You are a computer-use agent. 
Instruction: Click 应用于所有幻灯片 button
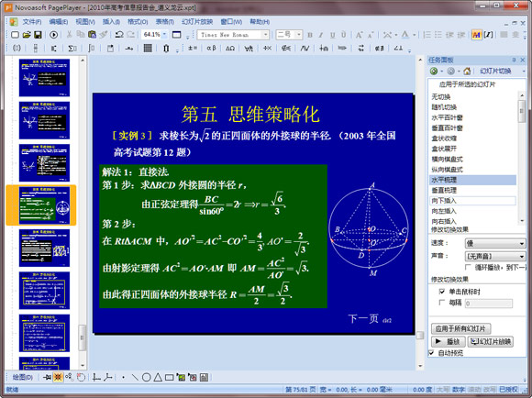460,328
